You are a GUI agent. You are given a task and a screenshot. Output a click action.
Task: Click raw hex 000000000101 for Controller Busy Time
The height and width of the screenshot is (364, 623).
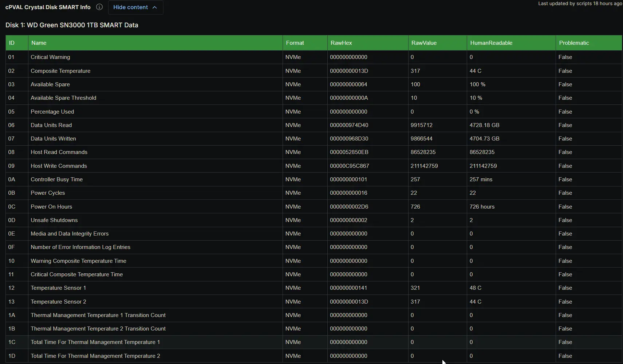click(x=348, y=179)
